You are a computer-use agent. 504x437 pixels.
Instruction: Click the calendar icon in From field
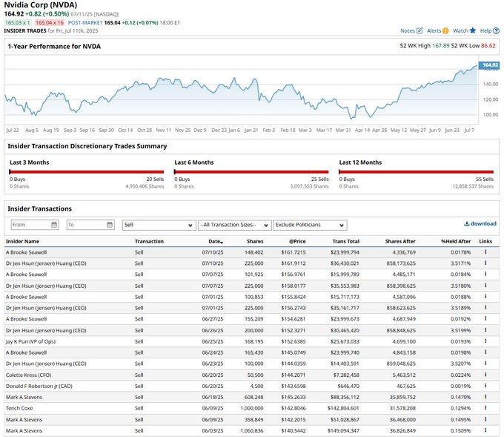54,225
